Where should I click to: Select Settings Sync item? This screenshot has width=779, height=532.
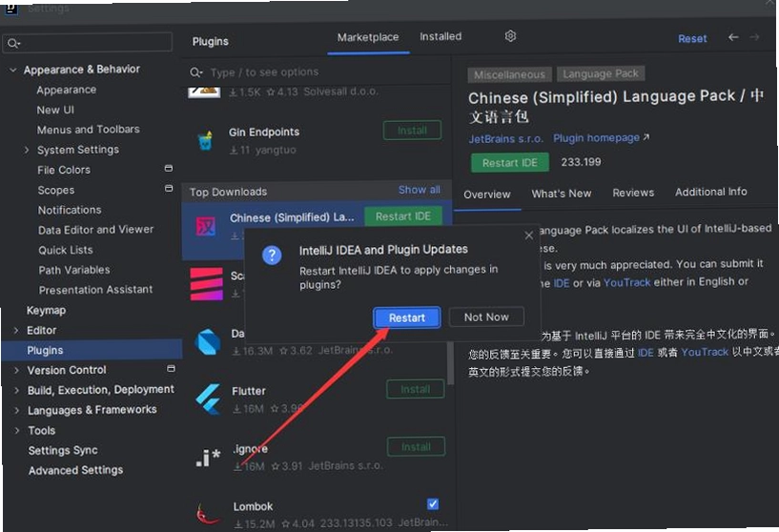[x=63, y=451]
